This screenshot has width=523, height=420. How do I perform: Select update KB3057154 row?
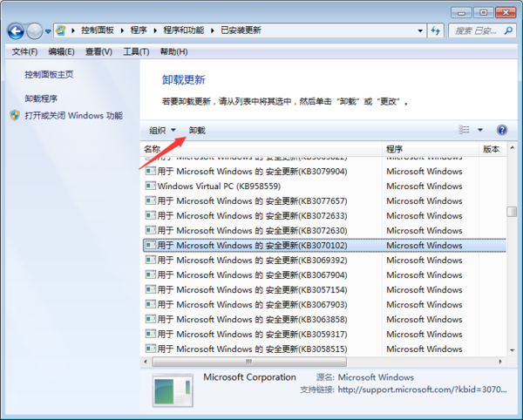(324, 289)
